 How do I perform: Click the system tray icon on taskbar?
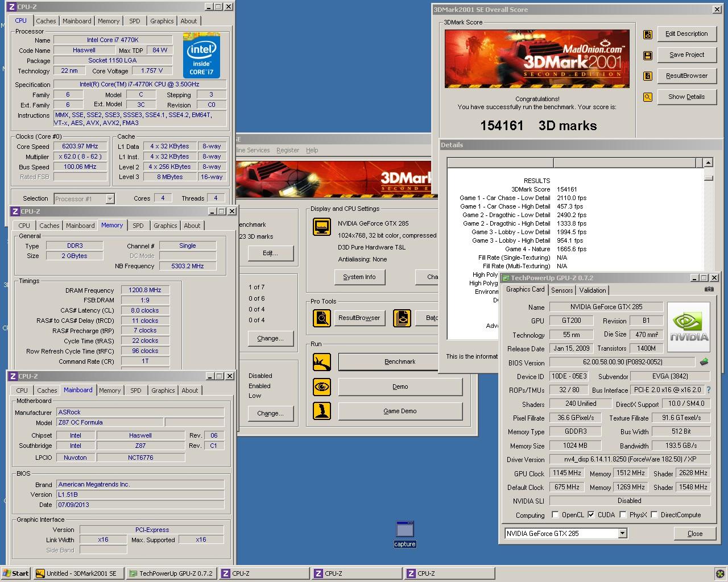click(x=720, y=573)
